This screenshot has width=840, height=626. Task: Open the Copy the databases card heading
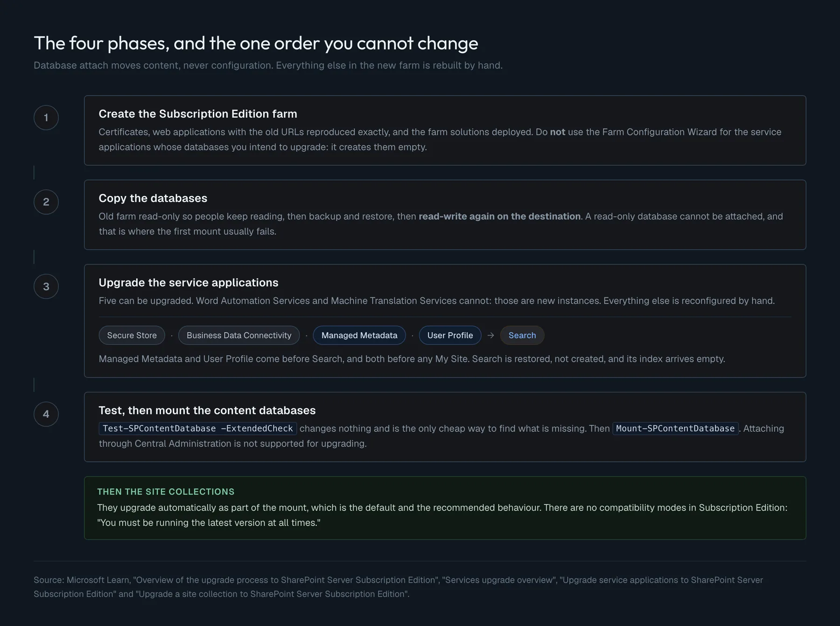(153, 198)
